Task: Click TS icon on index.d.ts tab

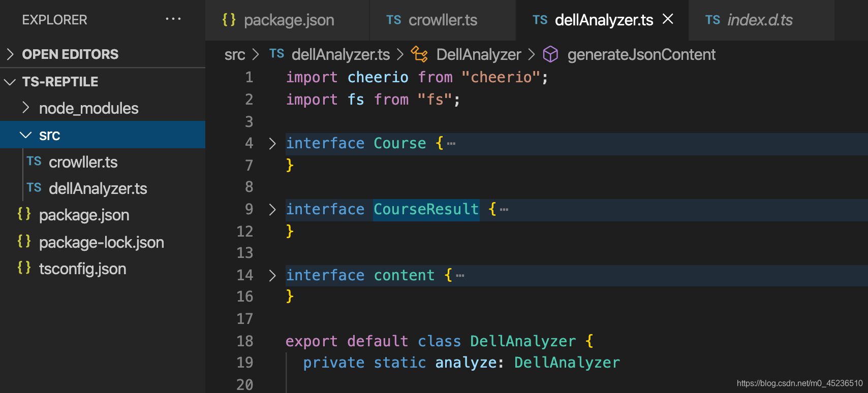Action: [712, 20]
